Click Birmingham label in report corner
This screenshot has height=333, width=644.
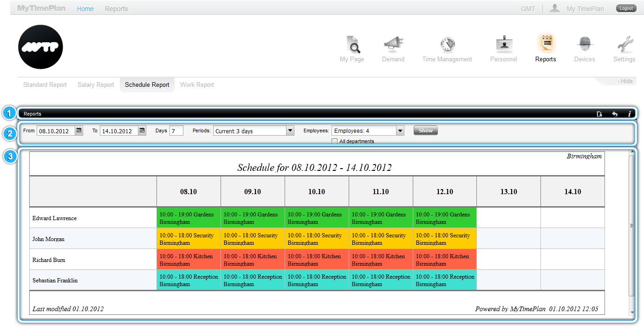click(x=584, y=156)
